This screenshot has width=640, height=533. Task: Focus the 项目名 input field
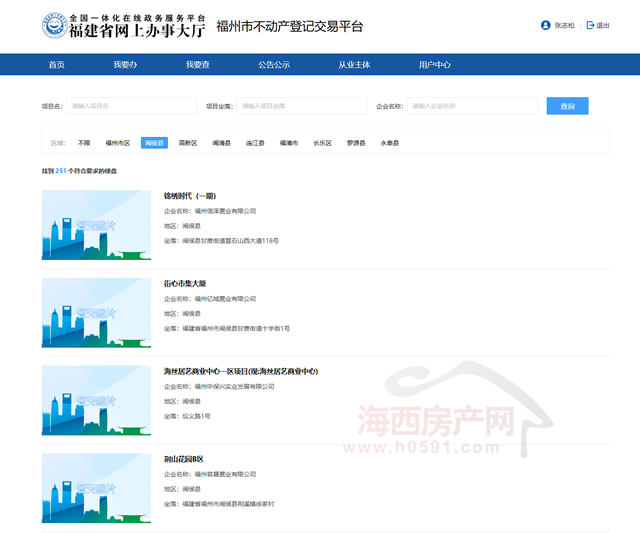pyautogui.click(x=131, y=106)
